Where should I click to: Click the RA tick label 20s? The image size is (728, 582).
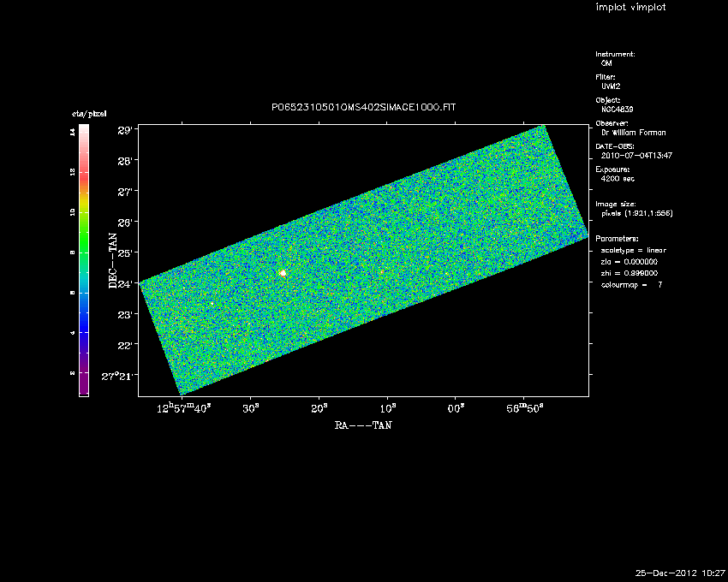tap(319, 408)
